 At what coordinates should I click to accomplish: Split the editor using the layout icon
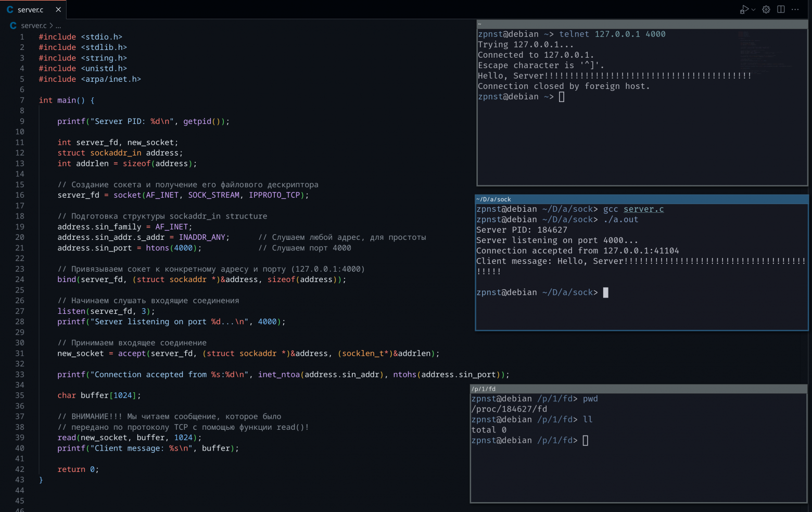pyautogui.click(x=781, y=9)
